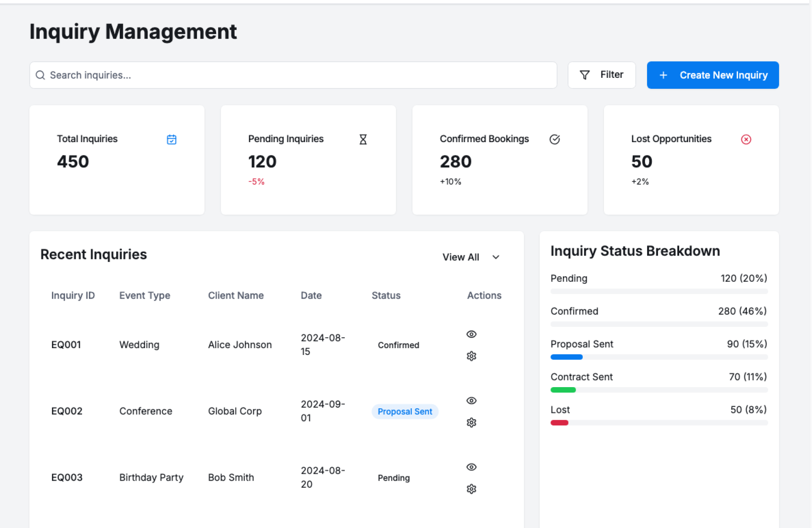
Task: Click into the Search inquiries field
Action: (x=296, y=75)
